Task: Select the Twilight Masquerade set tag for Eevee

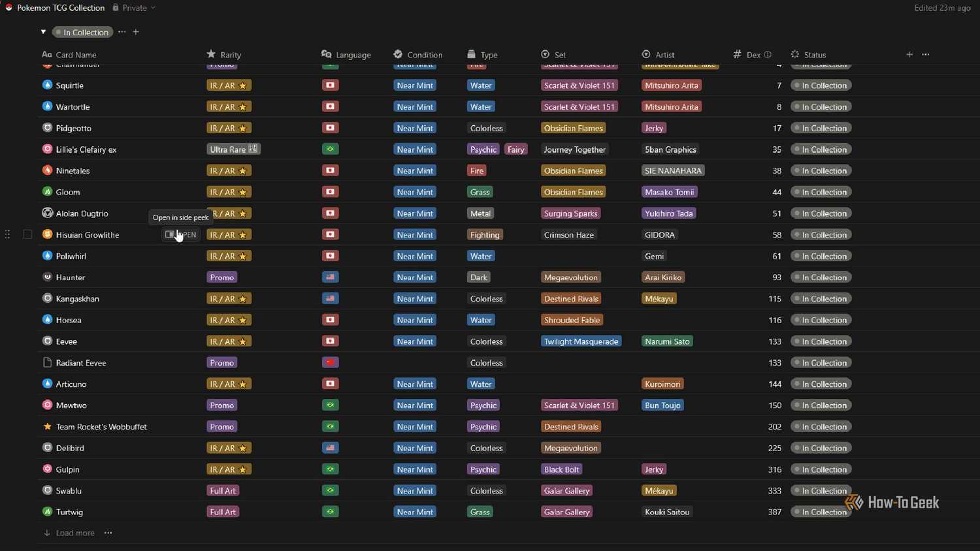Action: coord(581,341)
